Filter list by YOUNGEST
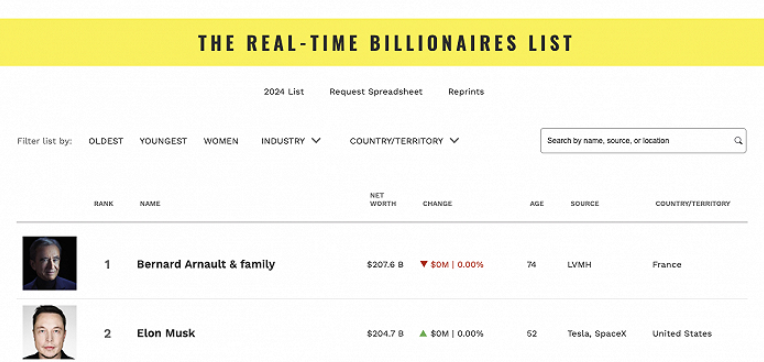This screenshot has height=362, width=764. (x=163, y=141)
